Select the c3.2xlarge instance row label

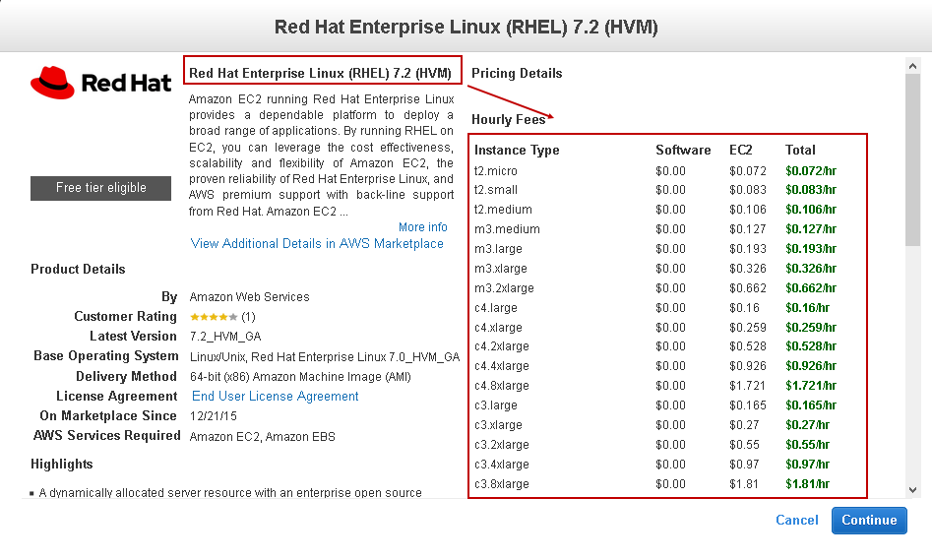502,445
